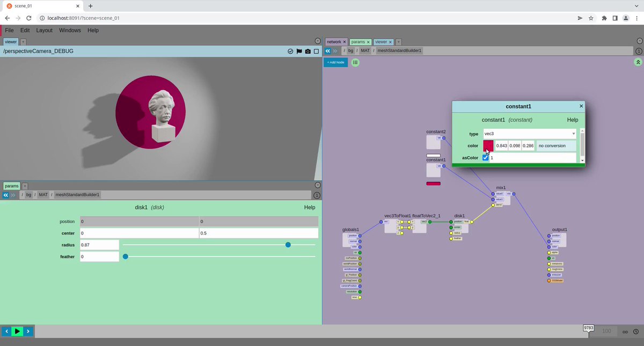This screenshot has height=346, width=644.
Task: Toggle the asColor checkbox
Action: click(x=486, y=158)
